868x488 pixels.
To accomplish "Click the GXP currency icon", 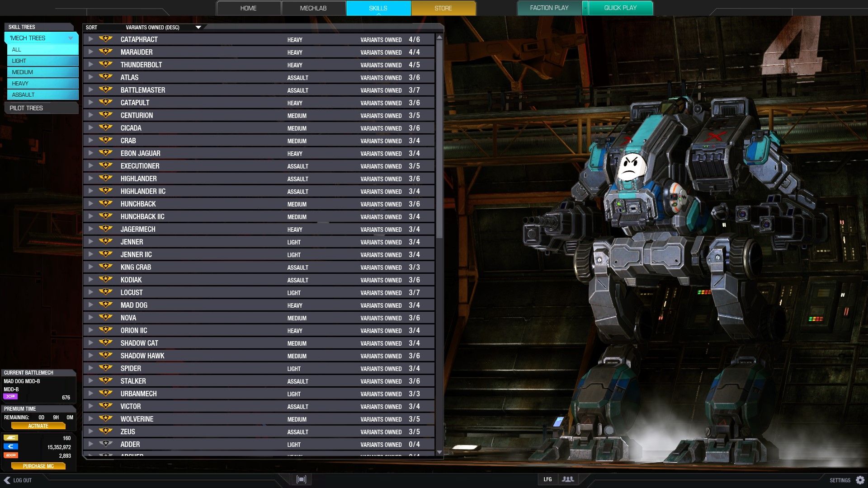I will tap(10, 455).
